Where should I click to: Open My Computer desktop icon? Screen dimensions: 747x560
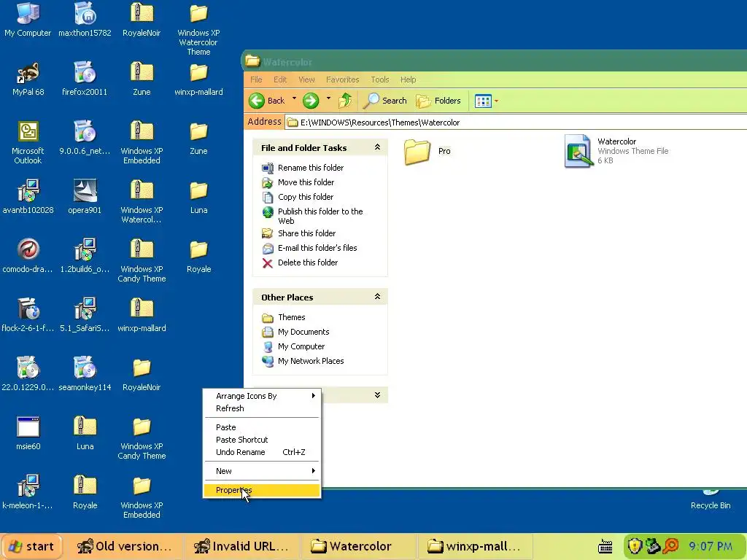pos(28,20)
